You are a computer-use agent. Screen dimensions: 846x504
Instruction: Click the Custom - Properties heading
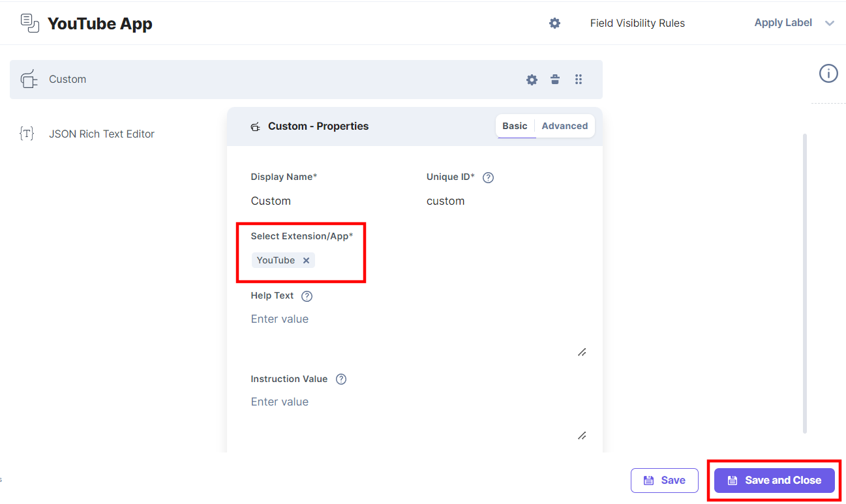(x=318, y=126)
